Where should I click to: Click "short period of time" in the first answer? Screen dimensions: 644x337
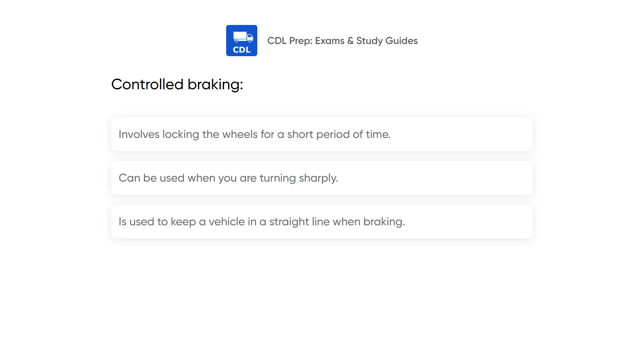click(339, 134)
